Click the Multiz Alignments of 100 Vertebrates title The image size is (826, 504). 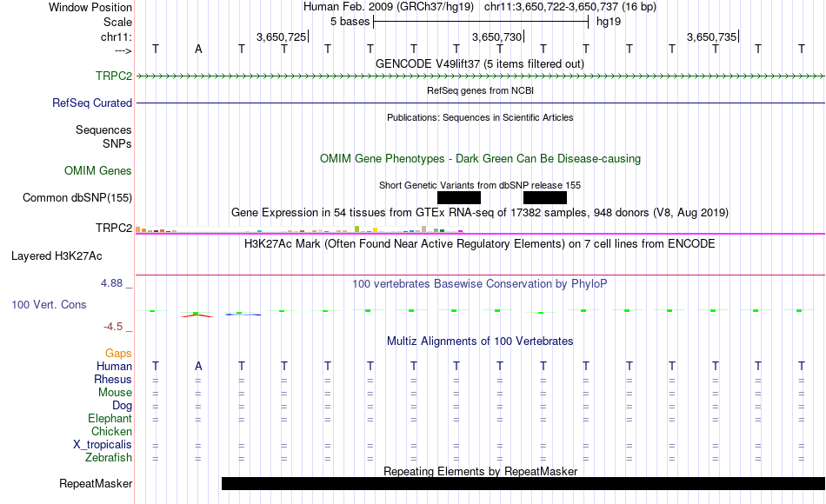click(480, 341)
